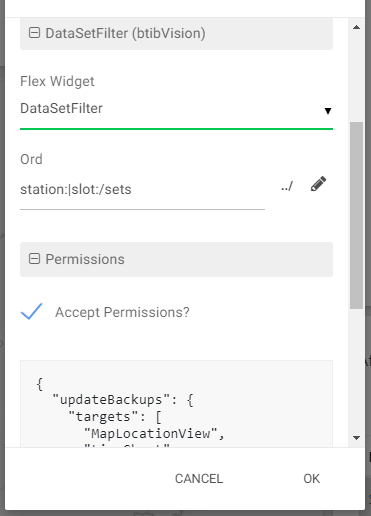Click inside the permissions JSON code box
Viewport: 371px width, 516px height.
[x=176, y=403]
